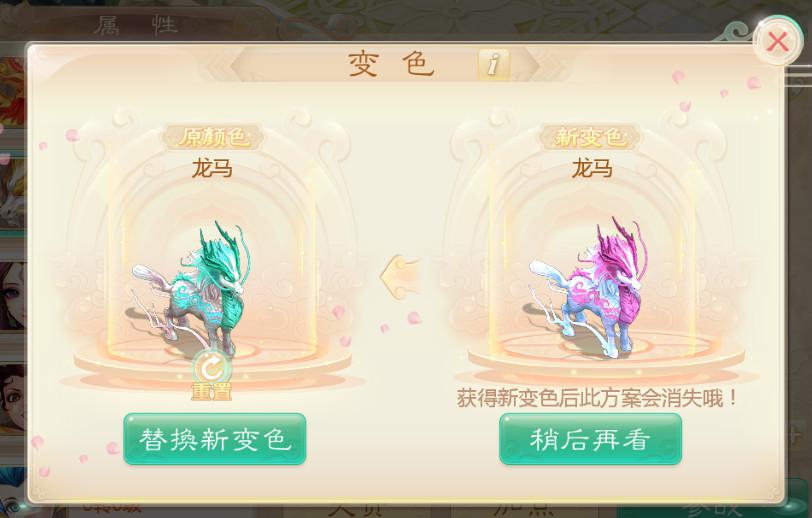Click the 新变色 label banner
This screenshot has width=812, height=518.
click(x=590, y=137)
